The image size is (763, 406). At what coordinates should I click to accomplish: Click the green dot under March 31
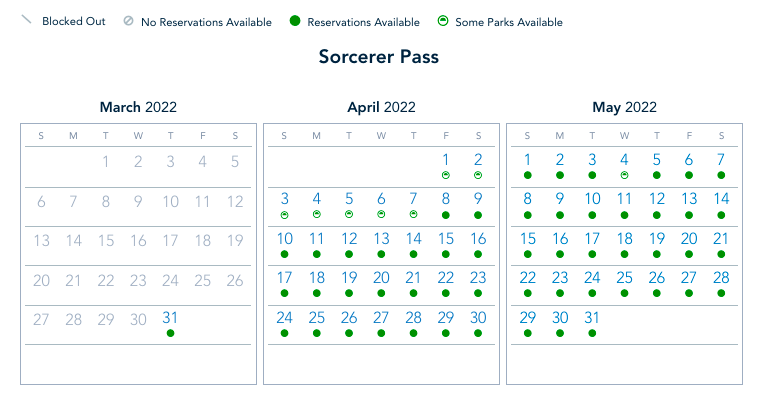click(x=171, y=332)
